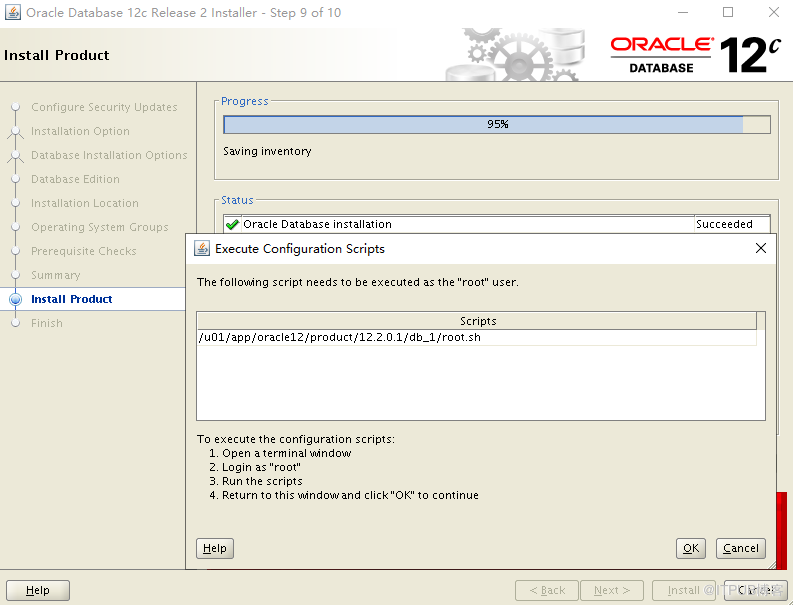The image size is (793, 605).
Task: Select Database Installation Options step
Action: coord(109,155)
